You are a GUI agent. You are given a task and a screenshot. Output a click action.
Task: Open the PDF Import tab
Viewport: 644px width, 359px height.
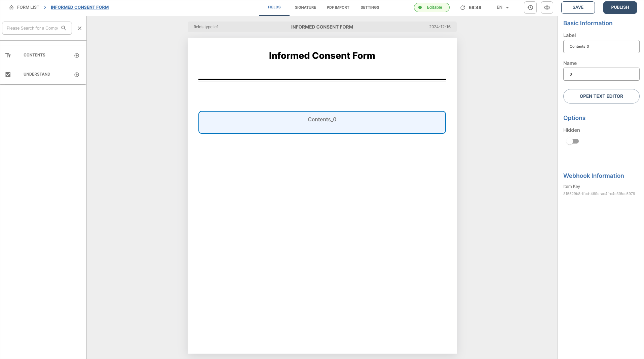click(338, 7)
